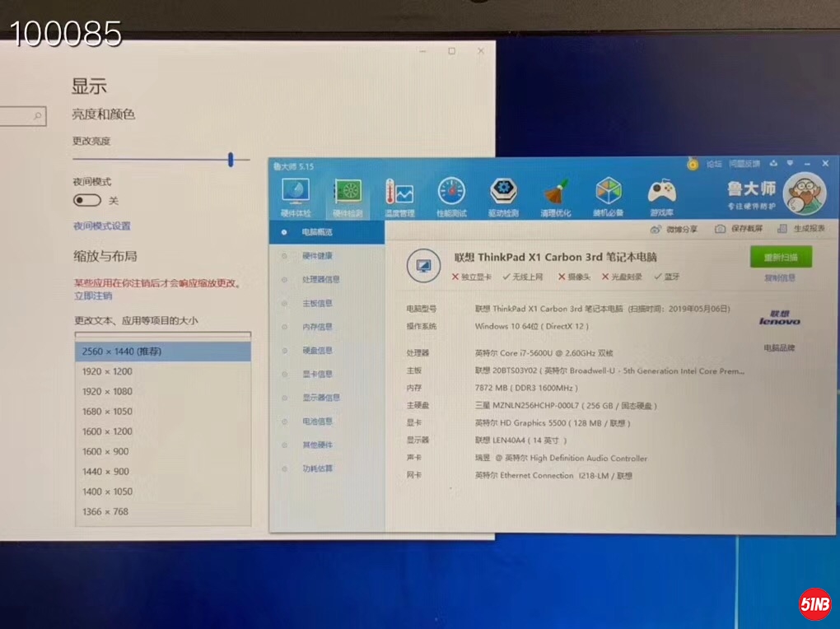Screen dimensions: 840x629
Task: Open 硬件体检 in the Lu Dashi toolbar
Action: [x=296, y=197]
